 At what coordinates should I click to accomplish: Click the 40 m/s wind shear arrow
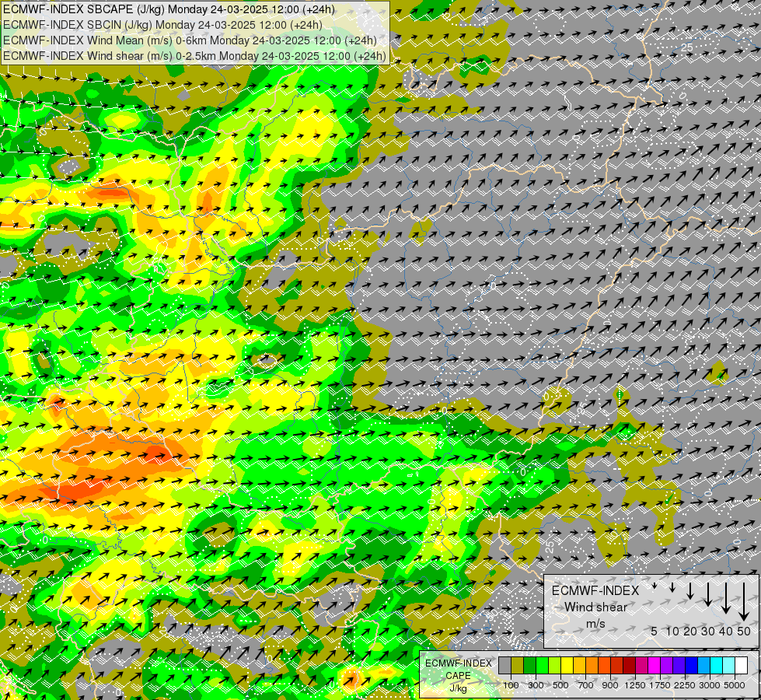tap(725, 598)
